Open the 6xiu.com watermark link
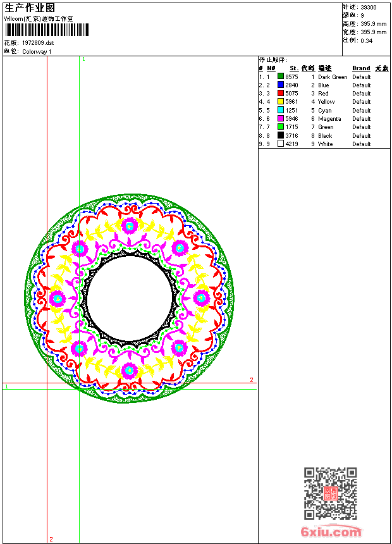 (x=331, y=532)
